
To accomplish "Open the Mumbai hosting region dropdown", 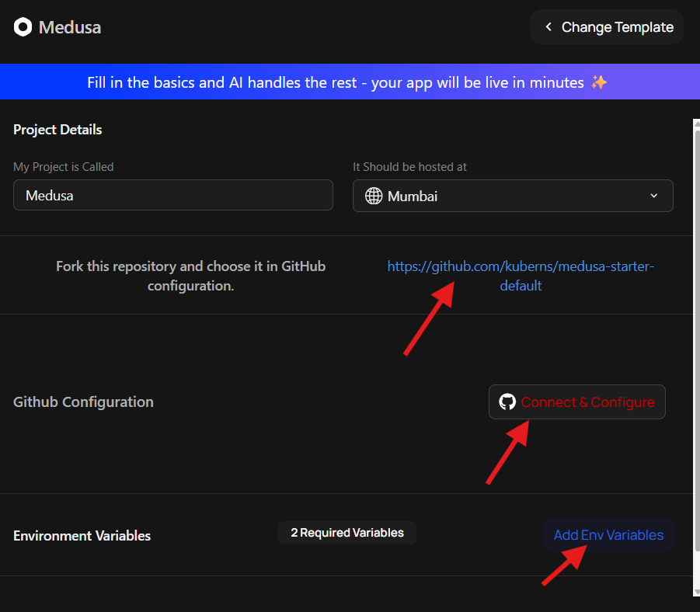I will point(513,196).
